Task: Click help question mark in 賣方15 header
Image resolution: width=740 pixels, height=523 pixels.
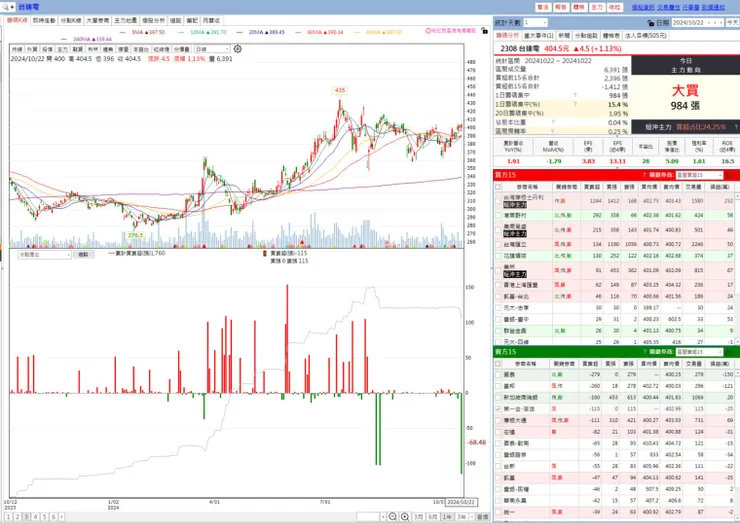Action: coord(644,352)
